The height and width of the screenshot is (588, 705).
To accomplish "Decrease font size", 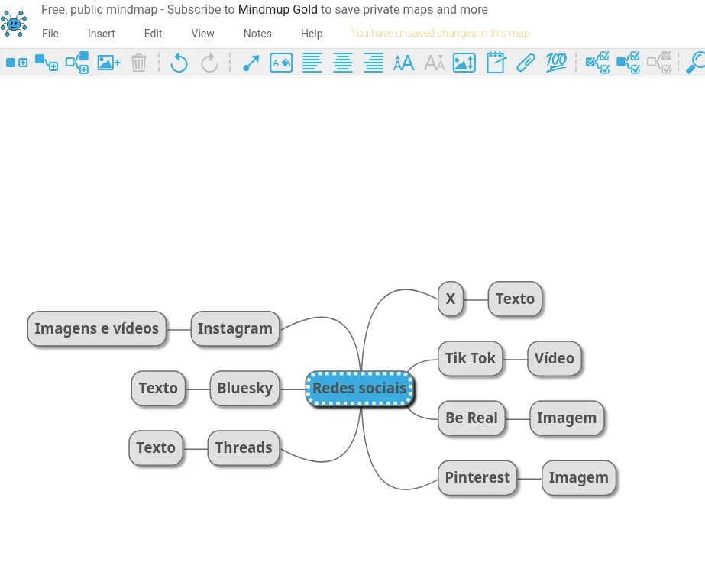I will [x=435, y=63].
